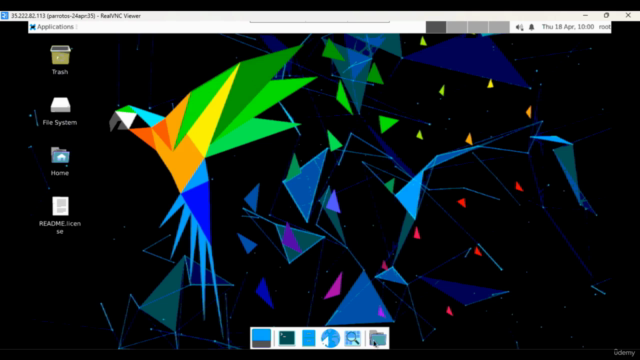
Task: Click the date and time clock
Action: pyautogui.click(x=568, y=27)
